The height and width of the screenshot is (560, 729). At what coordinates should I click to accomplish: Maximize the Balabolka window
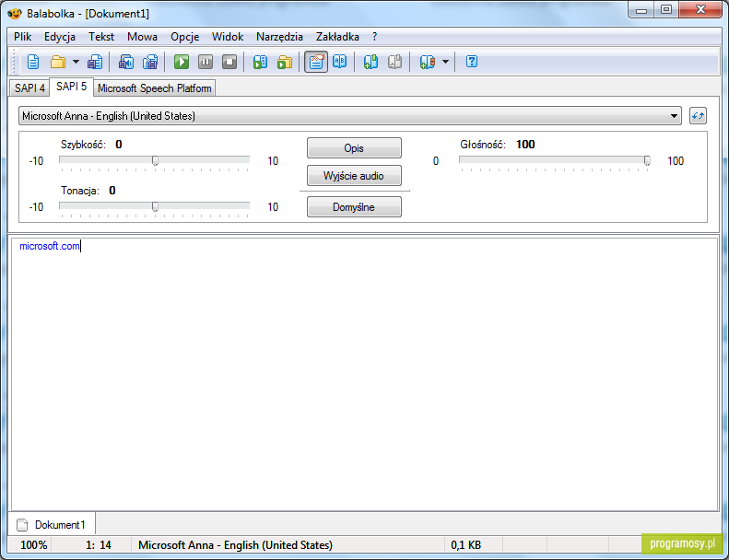pyautogui.click(x=666, y=10)
